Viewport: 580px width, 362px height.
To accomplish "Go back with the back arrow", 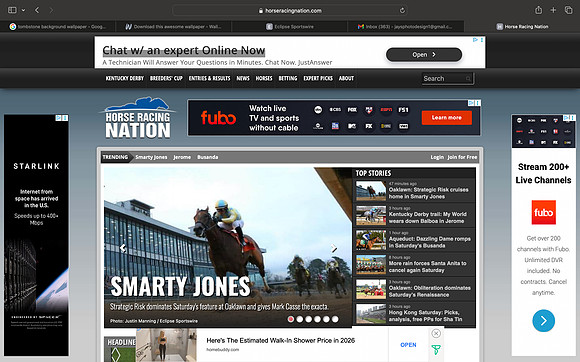I will 37,10.
